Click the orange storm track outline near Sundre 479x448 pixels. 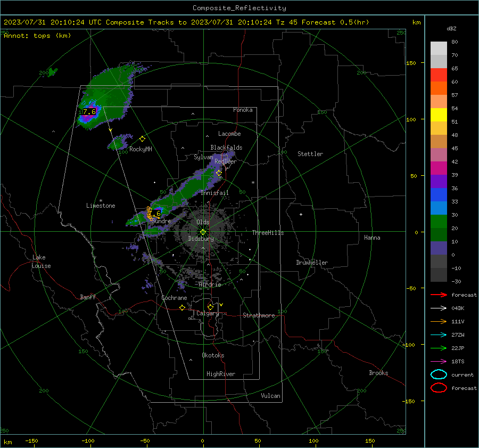click(150, 213)
